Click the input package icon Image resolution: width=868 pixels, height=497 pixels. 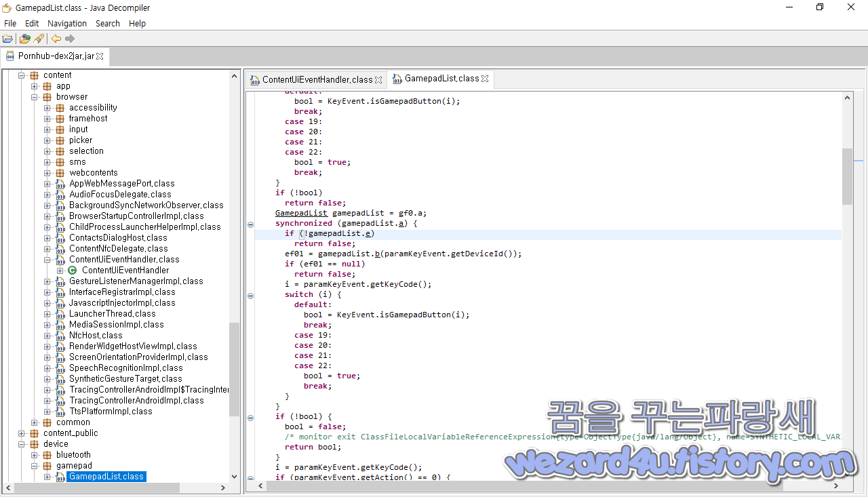tap(60, 130)
